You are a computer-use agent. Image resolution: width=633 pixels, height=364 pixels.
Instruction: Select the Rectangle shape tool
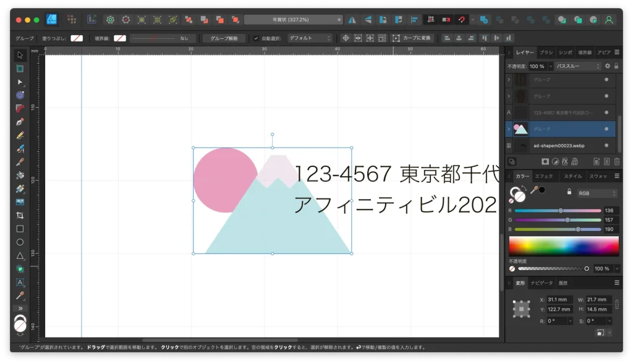20,229
